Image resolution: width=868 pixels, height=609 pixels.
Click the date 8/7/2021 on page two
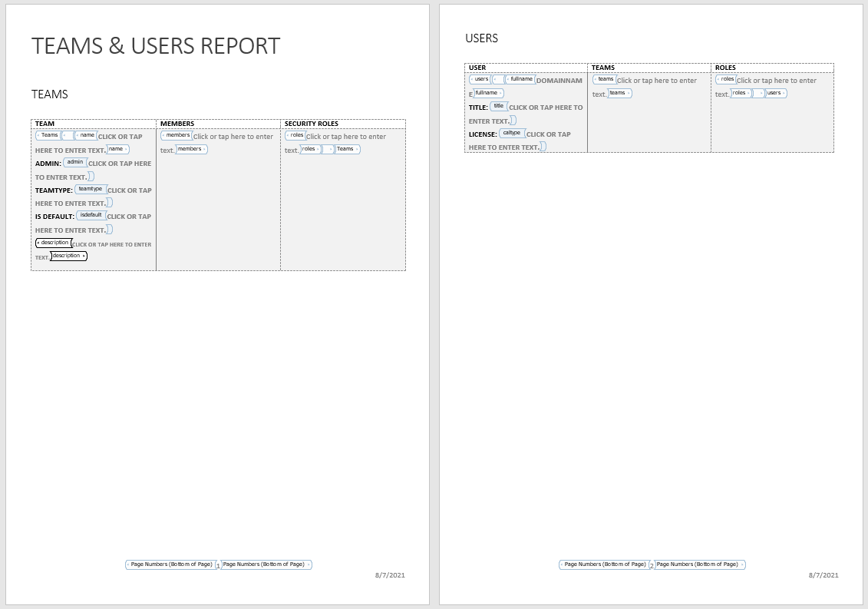823,575
